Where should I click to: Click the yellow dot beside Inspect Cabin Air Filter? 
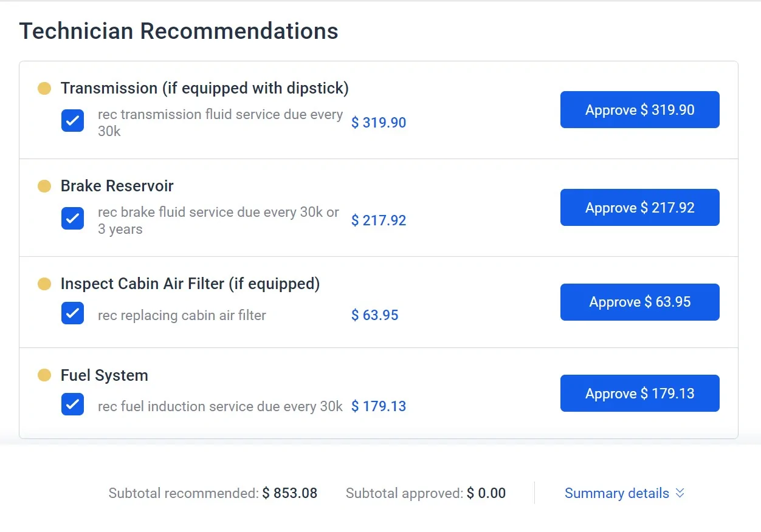pyautogui.click(x=44, y=284)
